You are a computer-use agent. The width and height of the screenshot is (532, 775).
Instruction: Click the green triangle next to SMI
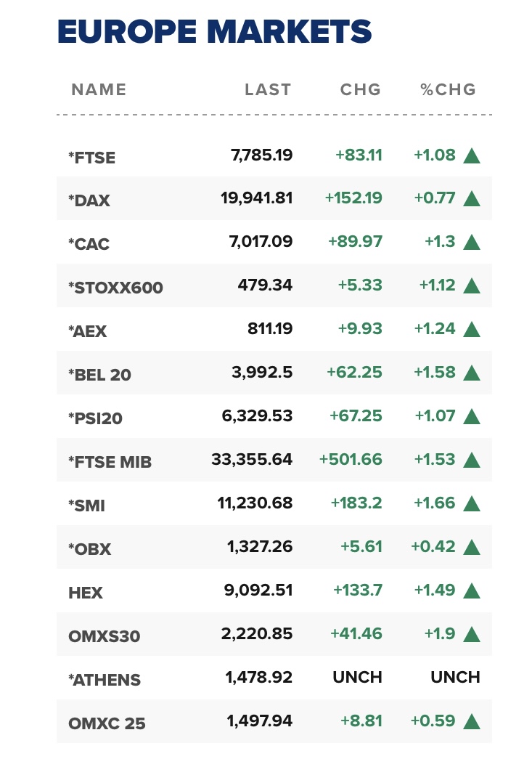(x=472, y=503)
